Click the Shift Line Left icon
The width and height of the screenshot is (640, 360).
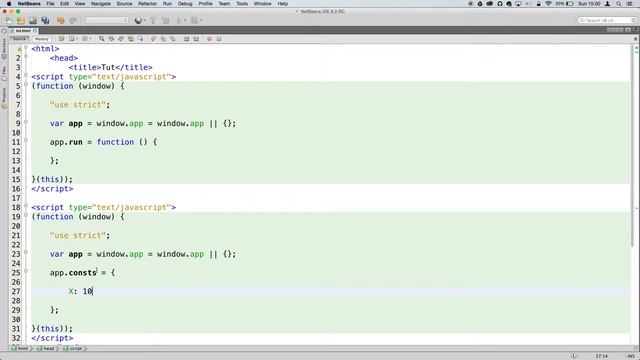186,39
